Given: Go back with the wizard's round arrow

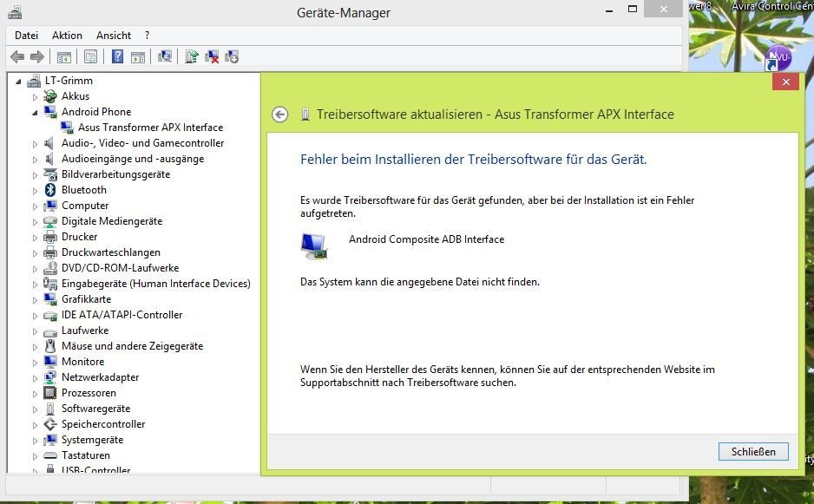Looking at the screenshot, I should click(x=279, y=115).
